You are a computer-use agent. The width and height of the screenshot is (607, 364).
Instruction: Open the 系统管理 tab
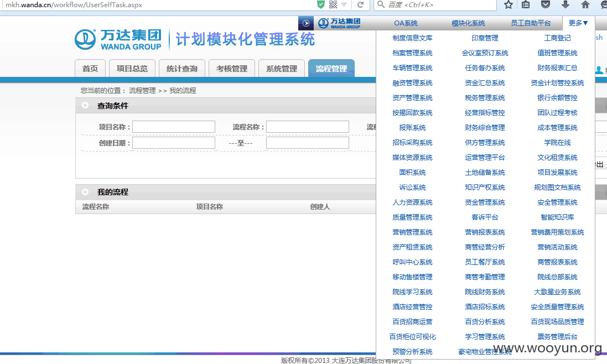[282, 69]
